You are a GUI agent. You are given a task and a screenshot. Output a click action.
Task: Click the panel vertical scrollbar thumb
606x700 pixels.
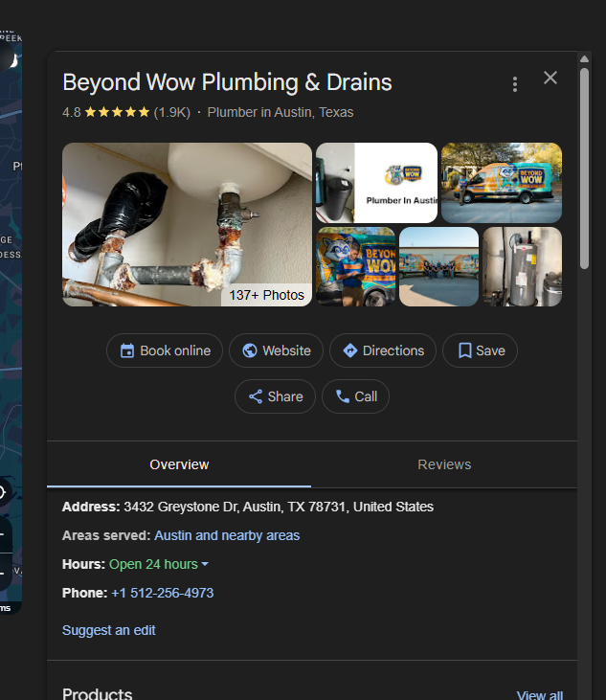pos(584,169)
